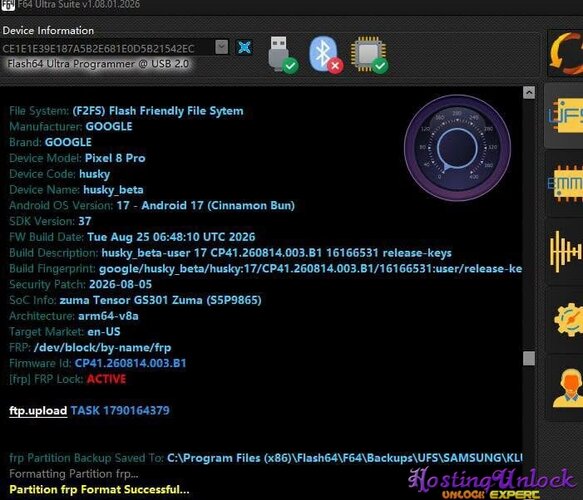Click the backup path starting 'C:\Program Files (x86)'

(x=345, y=458)
